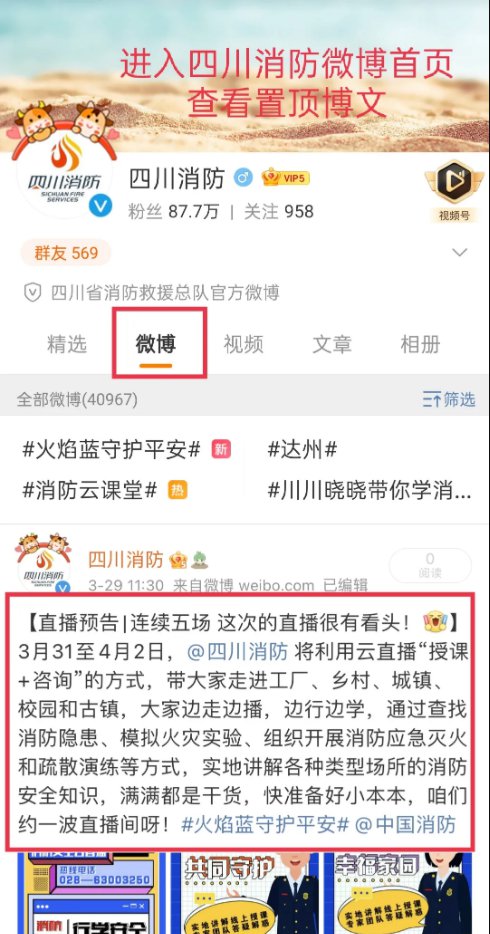
Task: Tap the blue gender icon beside 四川消防
Action: [243, 178]
